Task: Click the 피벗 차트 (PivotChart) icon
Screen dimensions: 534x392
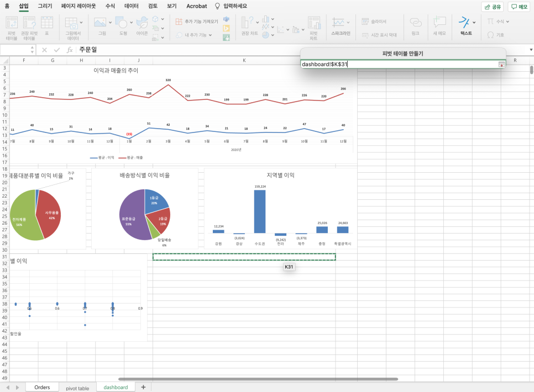Action: [x=314, y=23]
